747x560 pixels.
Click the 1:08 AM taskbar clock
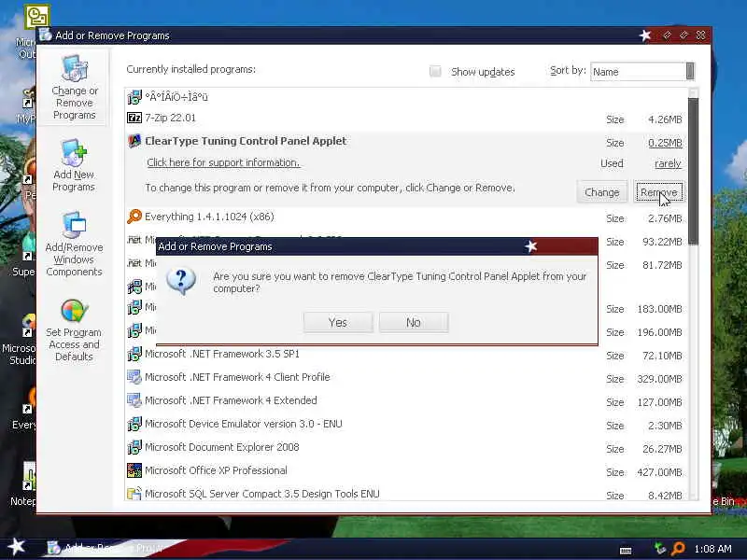712,549
